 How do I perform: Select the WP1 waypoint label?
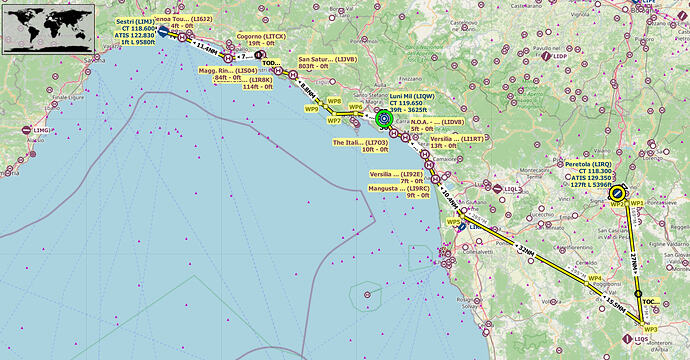(x=637, y=203)
